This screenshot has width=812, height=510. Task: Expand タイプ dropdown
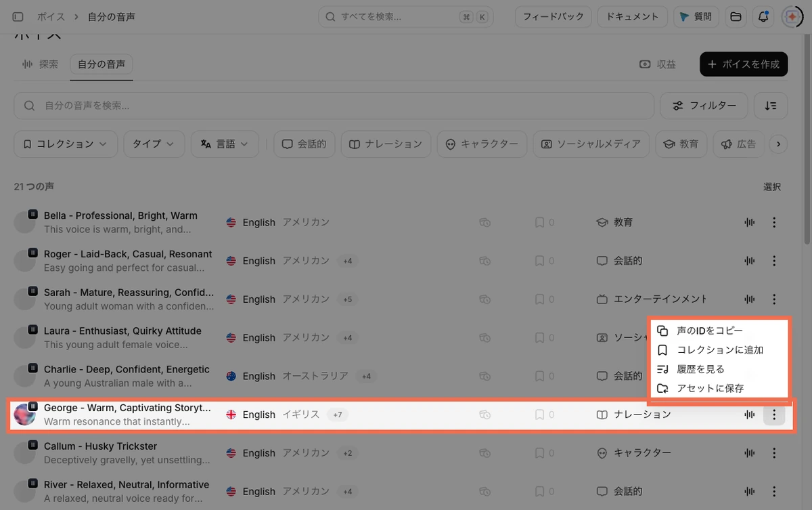point(154,144)
